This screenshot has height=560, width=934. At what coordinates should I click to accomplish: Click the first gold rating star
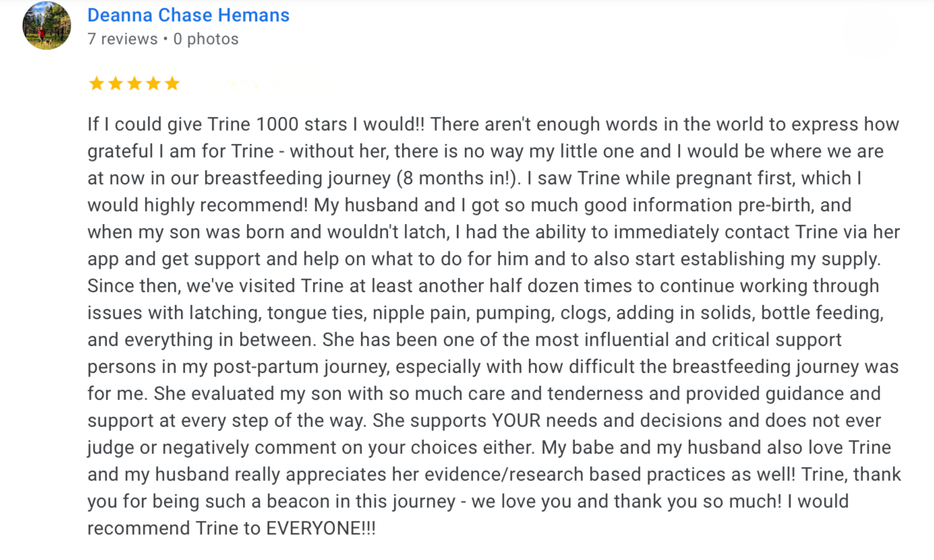point(97,83)
